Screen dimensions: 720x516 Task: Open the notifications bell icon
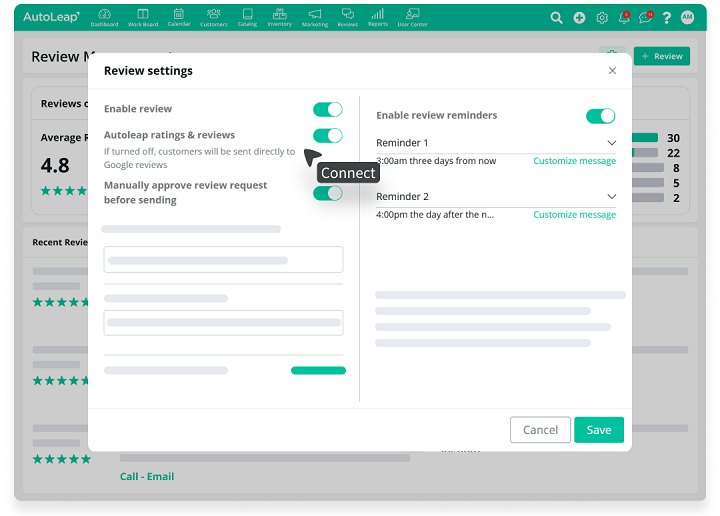click(624, 18)
